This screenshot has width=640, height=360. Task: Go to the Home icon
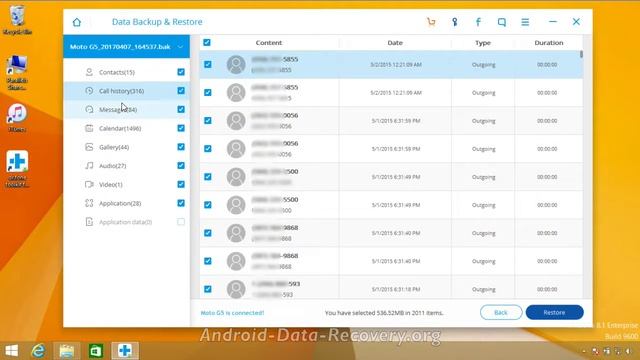[x=77, y=22]
